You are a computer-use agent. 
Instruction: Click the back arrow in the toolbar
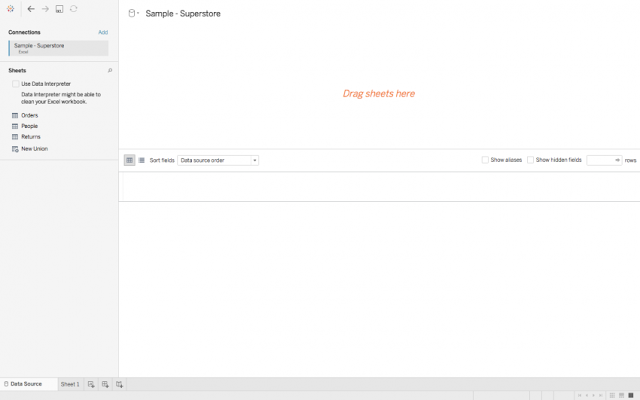point(31,9)
